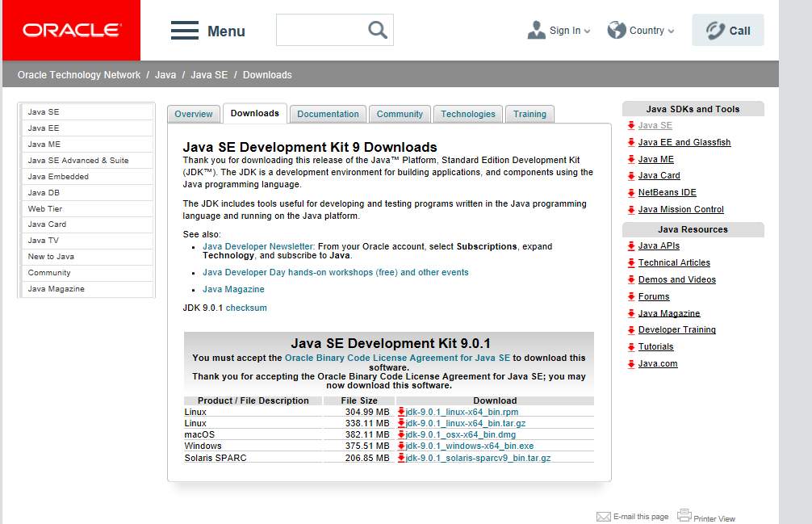This screenshot has height=524, width=812.
Task: Click red arrow icon beside Tutorials
Action: (630, 347)
